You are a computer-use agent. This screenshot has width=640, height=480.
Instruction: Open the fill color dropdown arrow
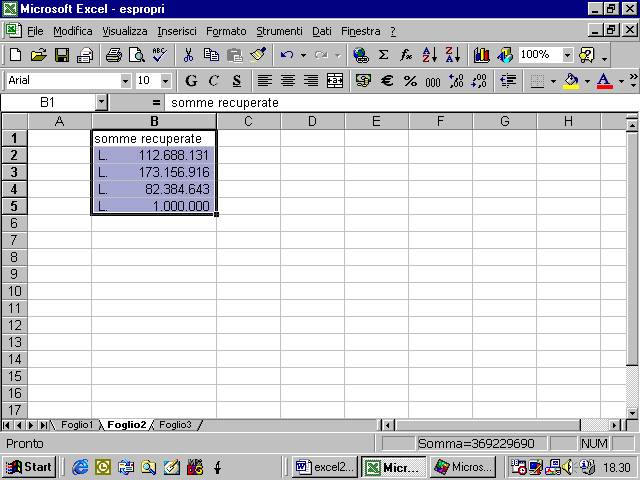click(587, 81)
